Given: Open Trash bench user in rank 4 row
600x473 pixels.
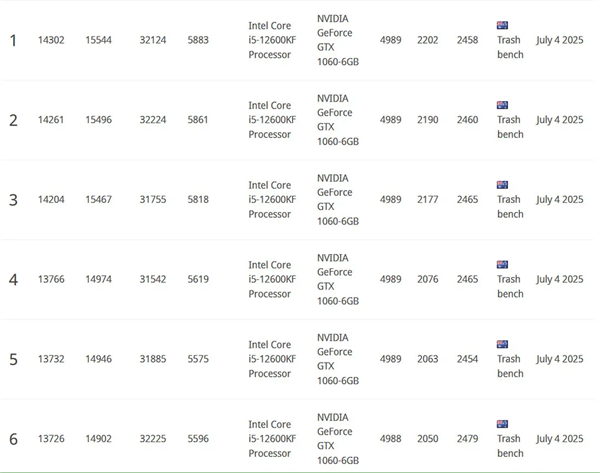Looking at the screenshot, I should tap(510, 287).
